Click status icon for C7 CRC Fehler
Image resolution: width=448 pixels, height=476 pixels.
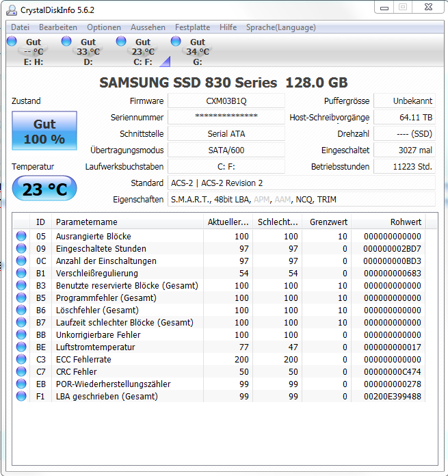click(x=21, y=371)
